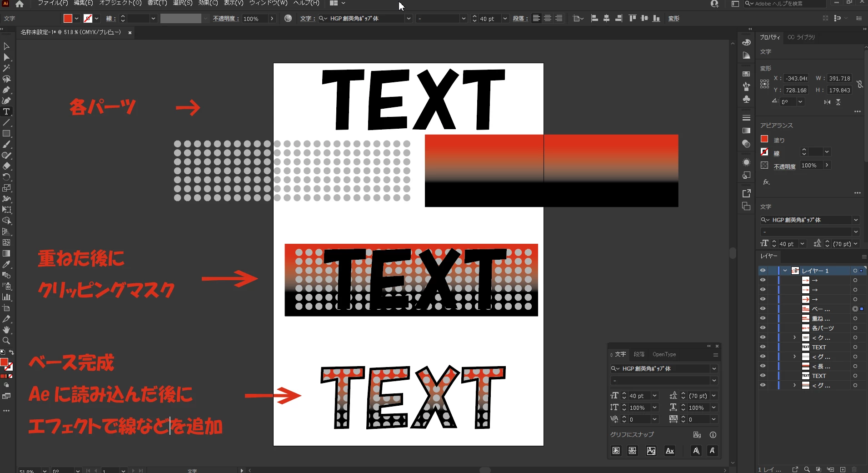Select the Hand tool
Viewport: 868px width, 473px height.
coord(6,330)
